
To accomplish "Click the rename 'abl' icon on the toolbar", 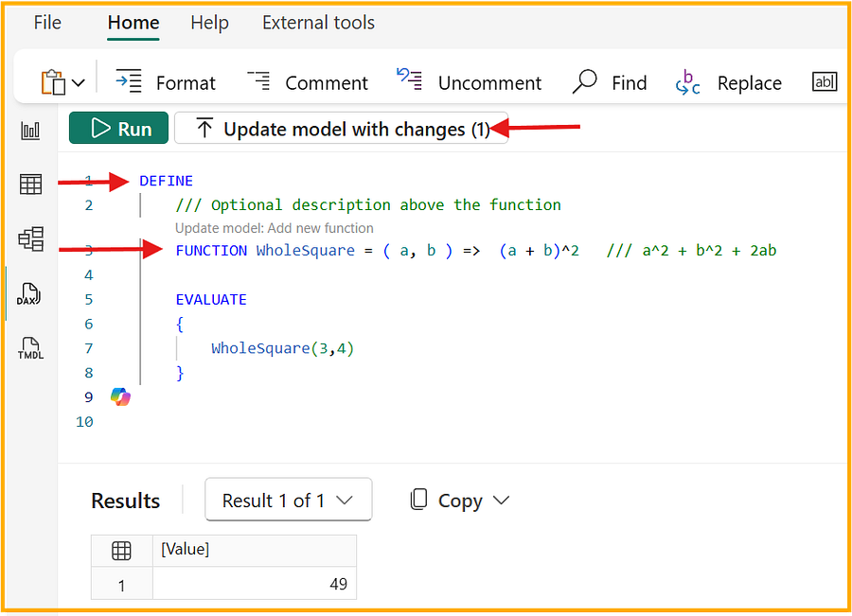I will click(825, 82).
